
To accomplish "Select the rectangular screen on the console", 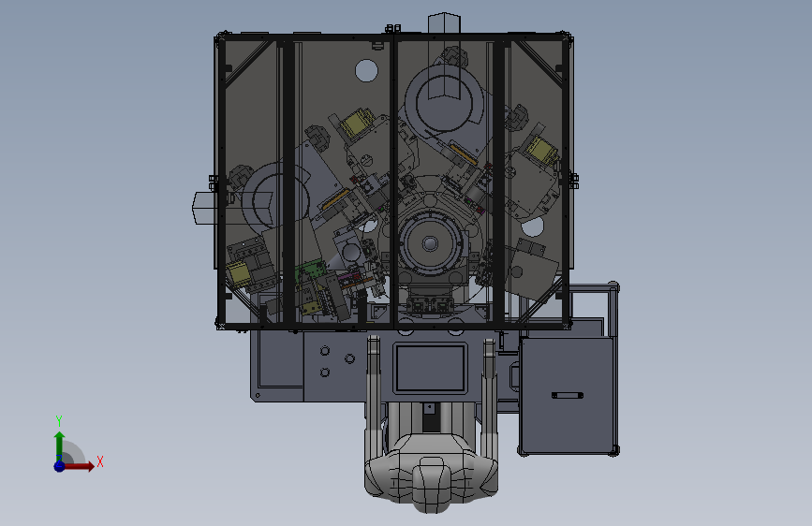I will [x=430, y=368].
